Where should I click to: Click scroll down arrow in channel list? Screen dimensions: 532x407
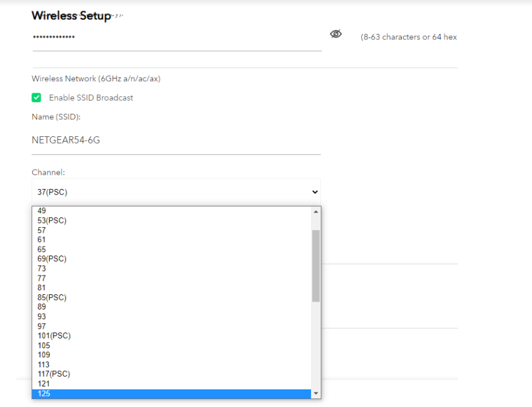tap(315, 394)
